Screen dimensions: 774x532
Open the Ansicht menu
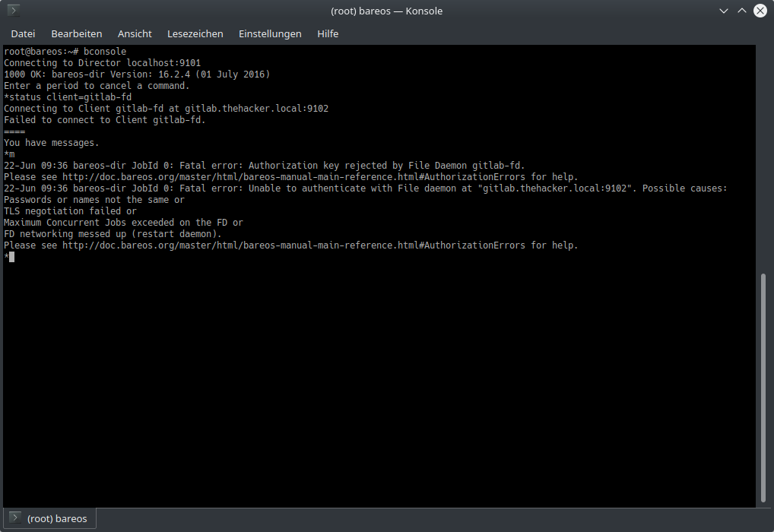135,33
